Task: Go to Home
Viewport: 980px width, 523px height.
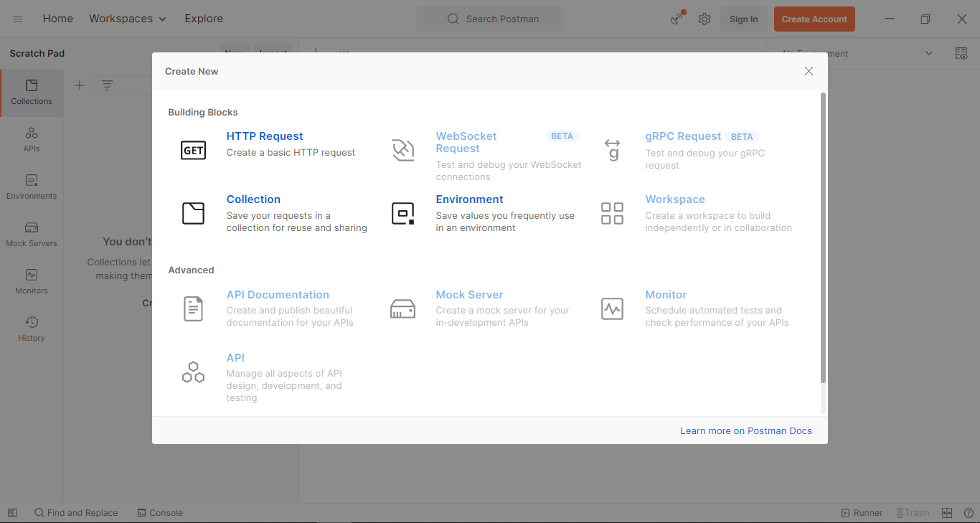Action: click(x=58, y=19)
